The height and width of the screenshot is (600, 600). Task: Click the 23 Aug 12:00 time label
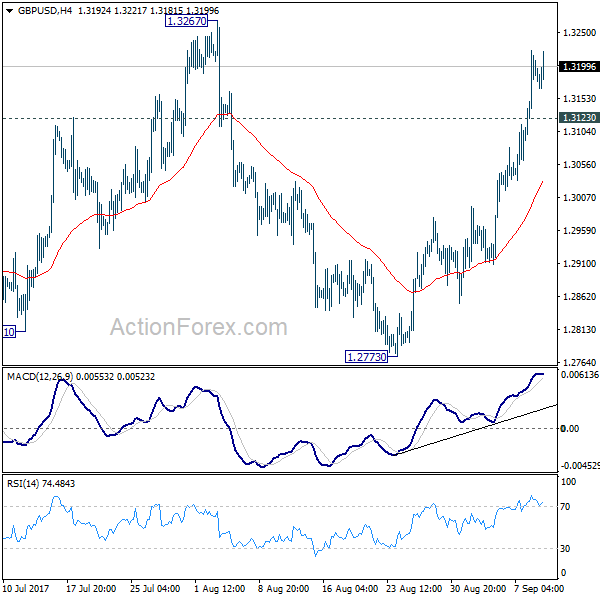point(414,589)
